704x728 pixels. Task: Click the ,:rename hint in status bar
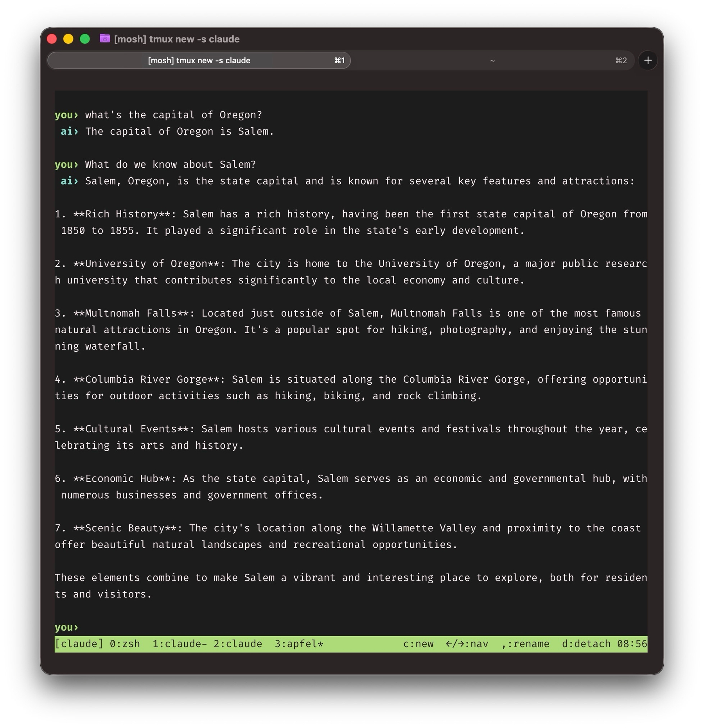coord(525,644)
